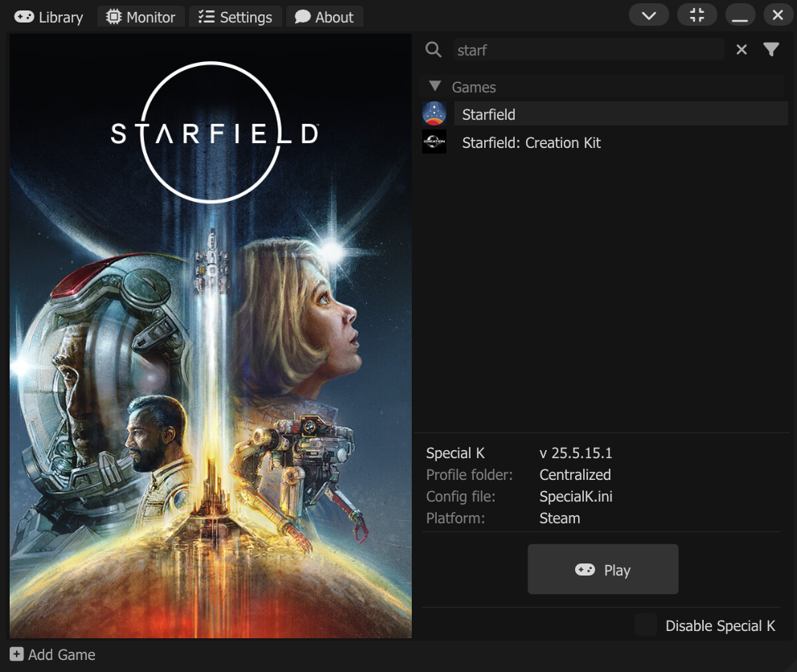The width and height of the screenshot is (797, 672).
Task: Enable the Disable Special K checkbox
Action: 646,625
